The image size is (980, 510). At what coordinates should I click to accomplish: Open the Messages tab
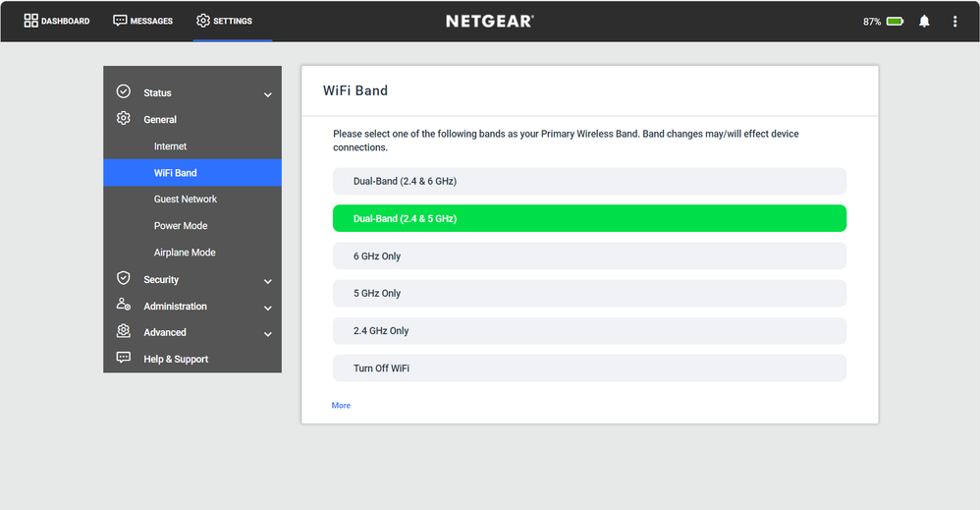[142, 21]
